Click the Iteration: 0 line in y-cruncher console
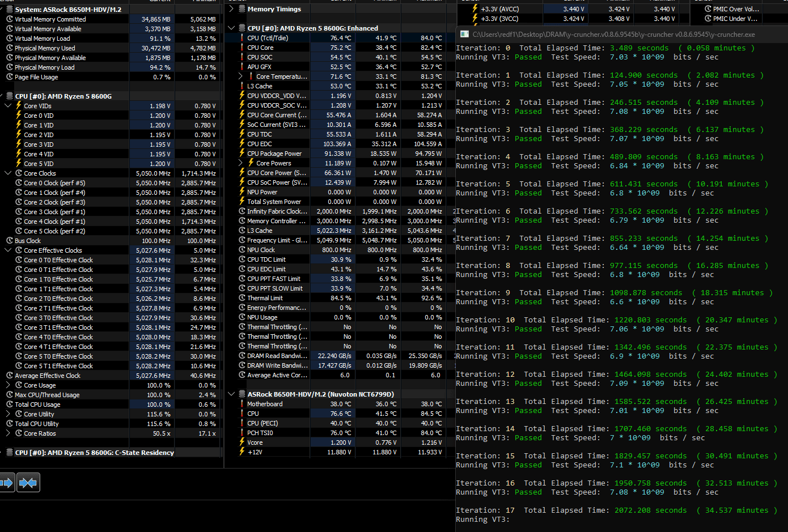The width and height of the screenshot is (788, 532). pos(605,48)
